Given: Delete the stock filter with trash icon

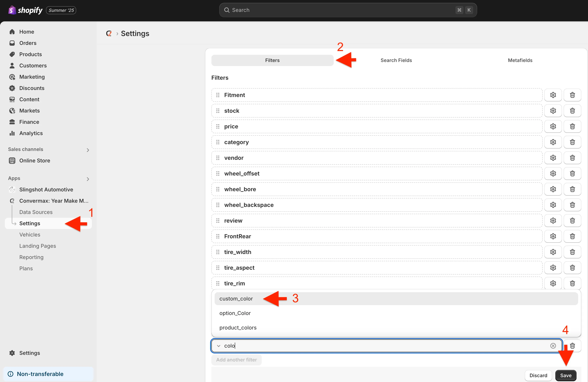Looking at the screenshot, I should click(572, 111).
